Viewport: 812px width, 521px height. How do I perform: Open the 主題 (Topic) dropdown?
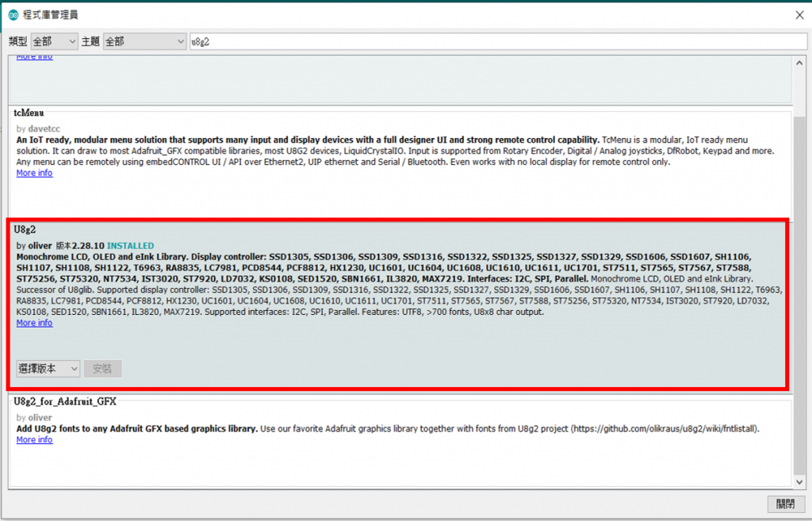coord(145,41)
